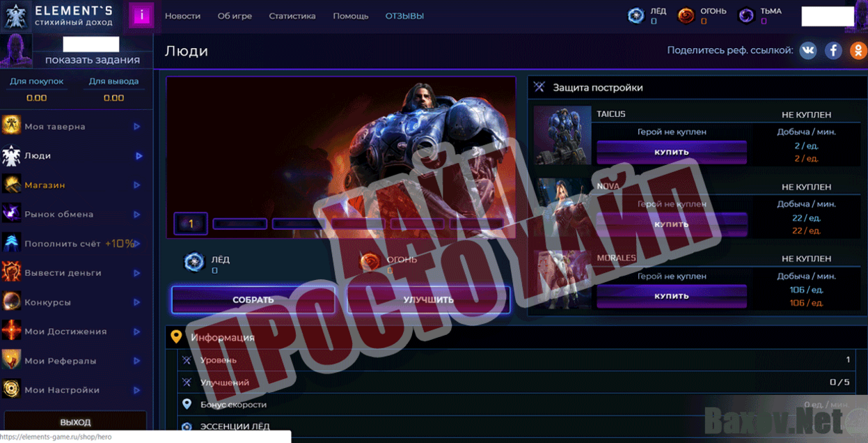Image resolution: width=868 pixels, height=443 pixels.
Task: Click the Конкурсы sidebar icon
Action: coord(11,302)
